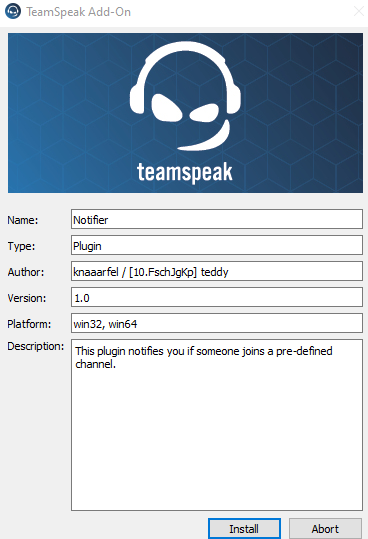Screen dimensions: 368x539
Task: Close the TeamSpeak Add-On dialog
Action: coord(359,11)
